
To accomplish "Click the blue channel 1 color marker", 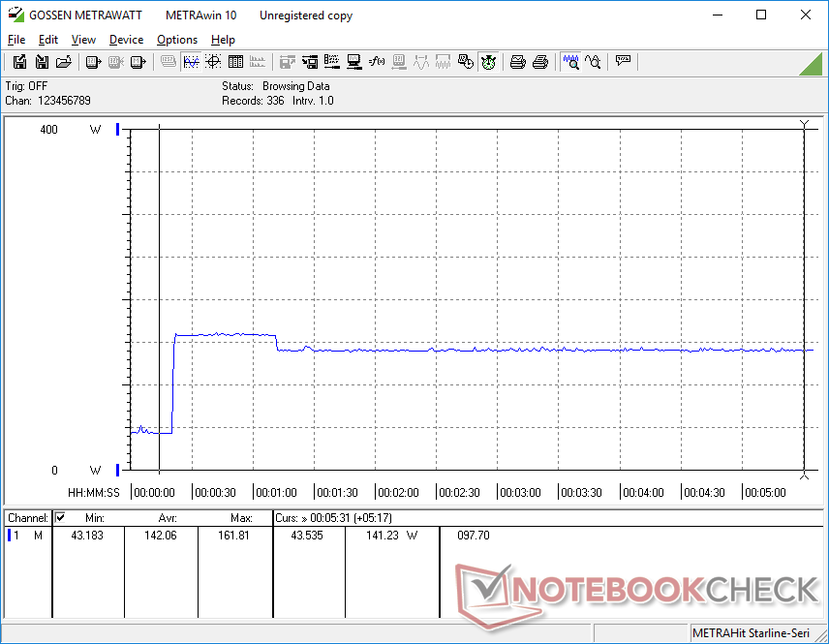I will pyautogui.click(x=9, y=536).
